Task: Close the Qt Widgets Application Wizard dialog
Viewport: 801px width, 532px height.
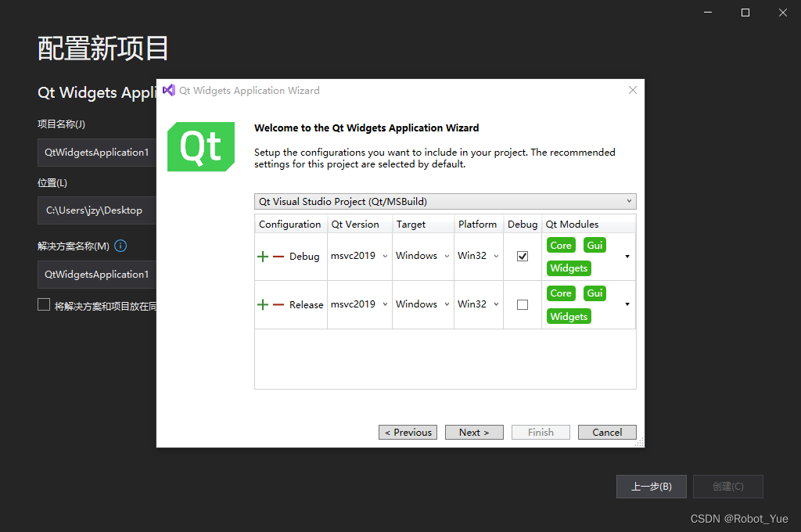Action: pos(632,90)
